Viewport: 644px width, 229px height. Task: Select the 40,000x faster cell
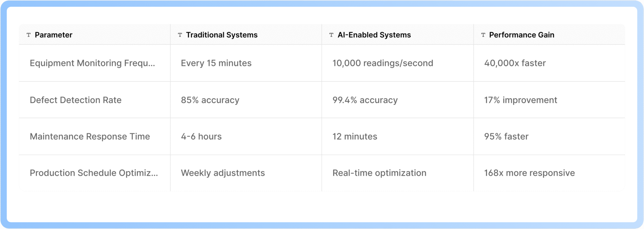[515, 63]
